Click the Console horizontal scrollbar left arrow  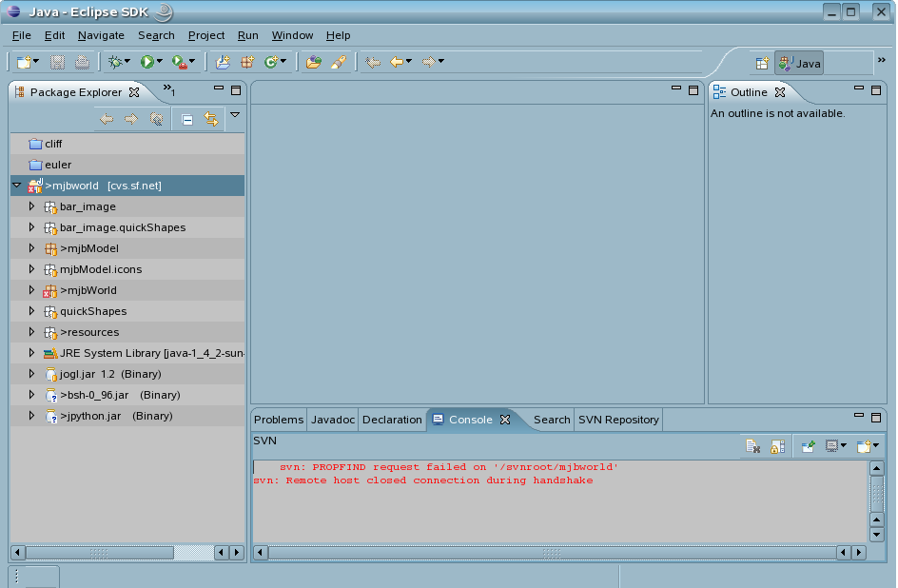(261, 553)
